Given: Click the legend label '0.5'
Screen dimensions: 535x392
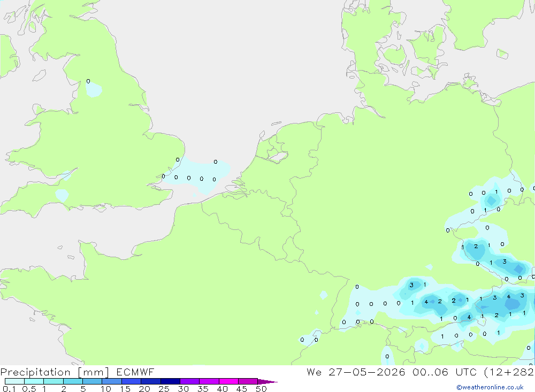Looking at the screenshot, I should coord(29,389).
